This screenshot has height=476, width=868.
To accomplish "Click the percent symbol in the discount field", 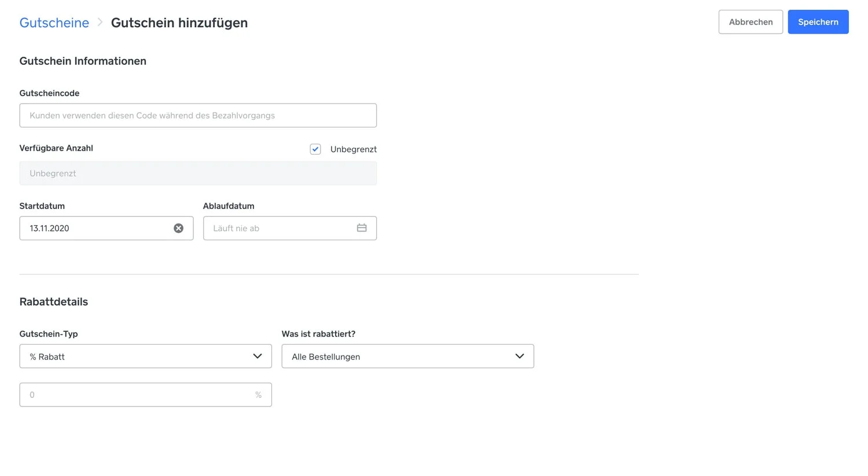I will 258,394.
